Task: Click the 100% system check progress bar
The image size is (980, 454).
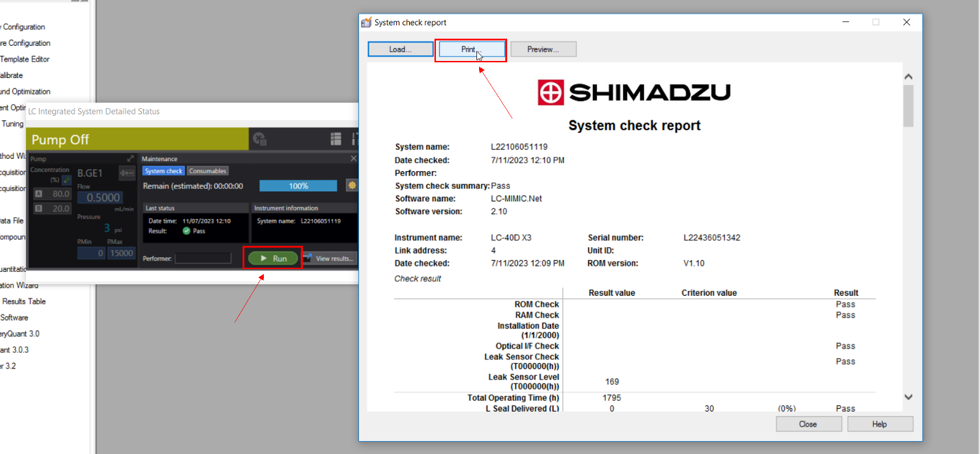Action: [298, 186]
